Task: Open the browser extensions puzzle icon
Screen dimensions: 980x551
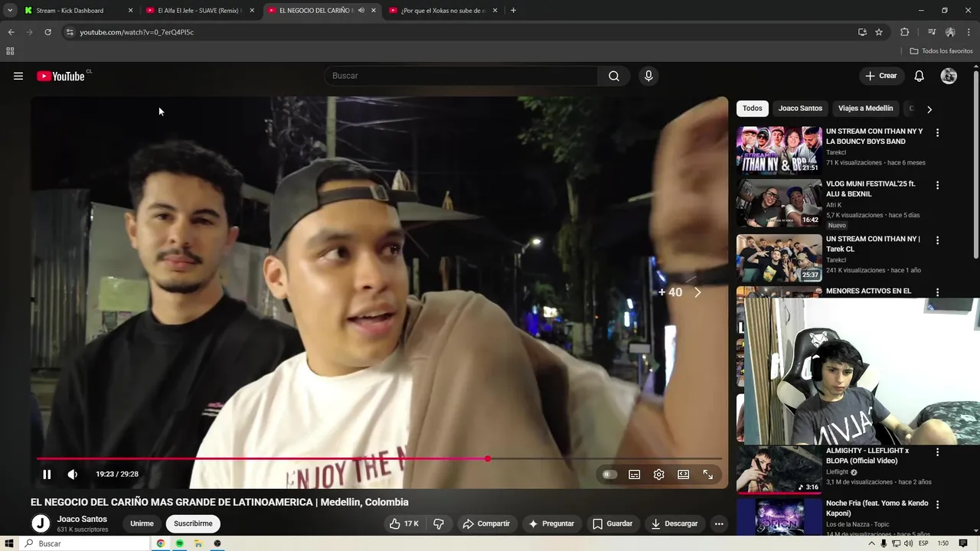Action: coord(905,32)
